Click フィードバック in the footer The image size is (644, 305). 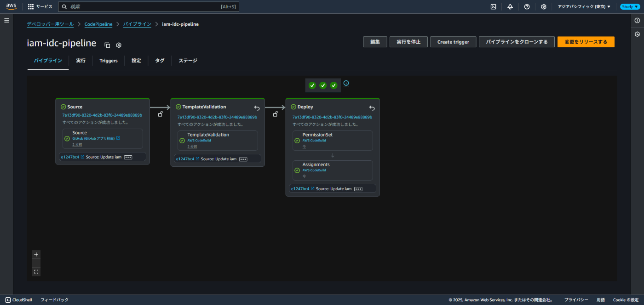54,300
